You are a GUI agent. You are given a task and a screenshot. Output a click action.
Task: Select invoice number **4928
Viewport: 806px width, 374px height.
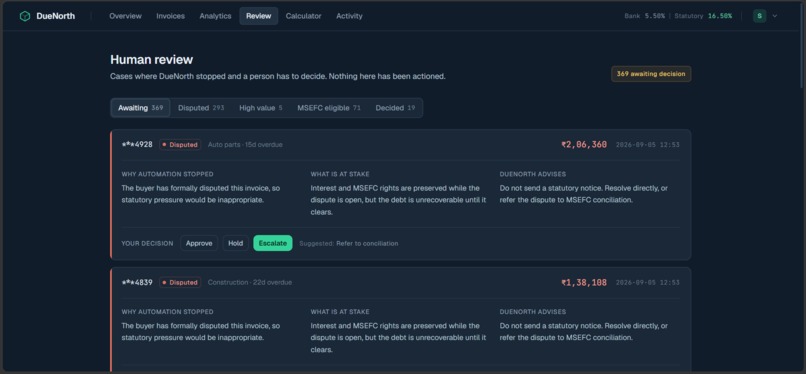[137, 145]
